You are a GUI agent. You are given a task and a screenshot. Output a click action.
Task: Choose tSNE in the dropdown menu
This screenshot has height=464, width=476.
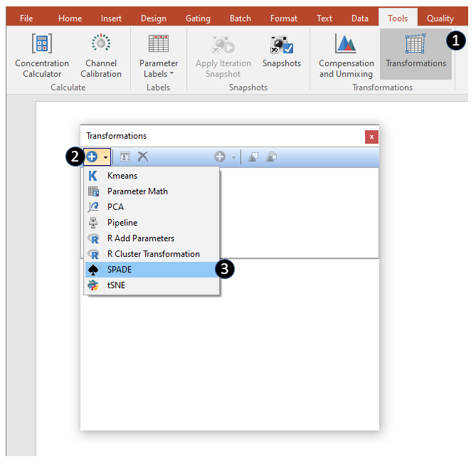[116, 285]
